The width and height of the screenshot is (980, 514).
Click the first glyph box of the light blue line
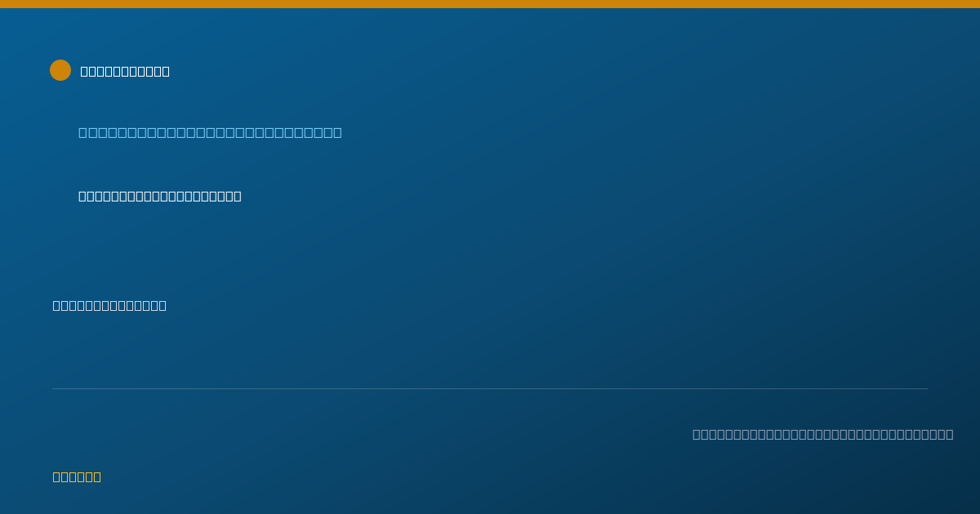click(x=83, y=132)
